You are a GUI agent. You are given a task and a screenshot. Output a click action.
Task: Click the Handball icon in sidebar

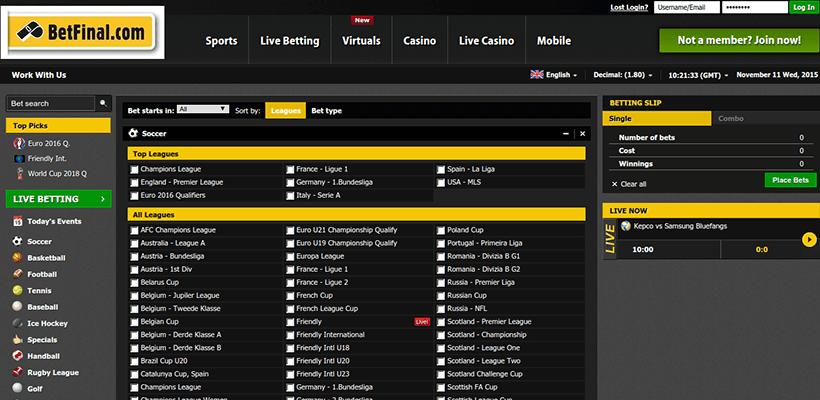[x=18, y=356]
